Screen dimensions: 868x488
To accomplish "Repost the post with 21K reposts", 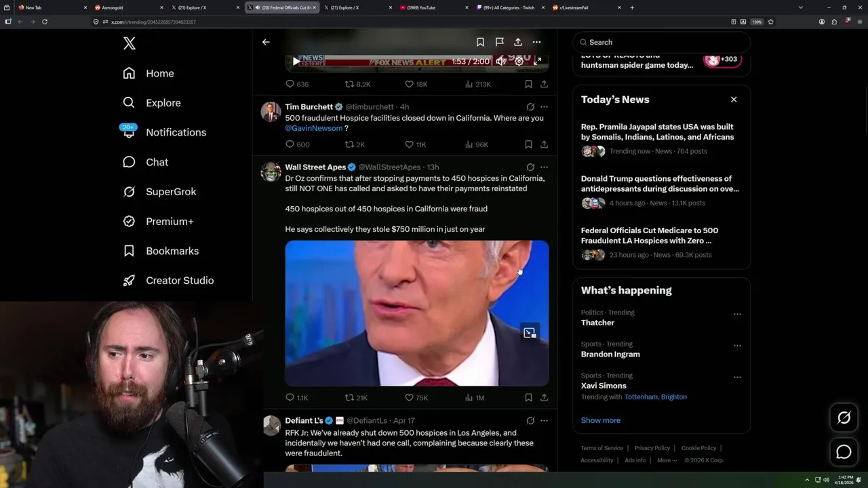I will click(356, 398).
